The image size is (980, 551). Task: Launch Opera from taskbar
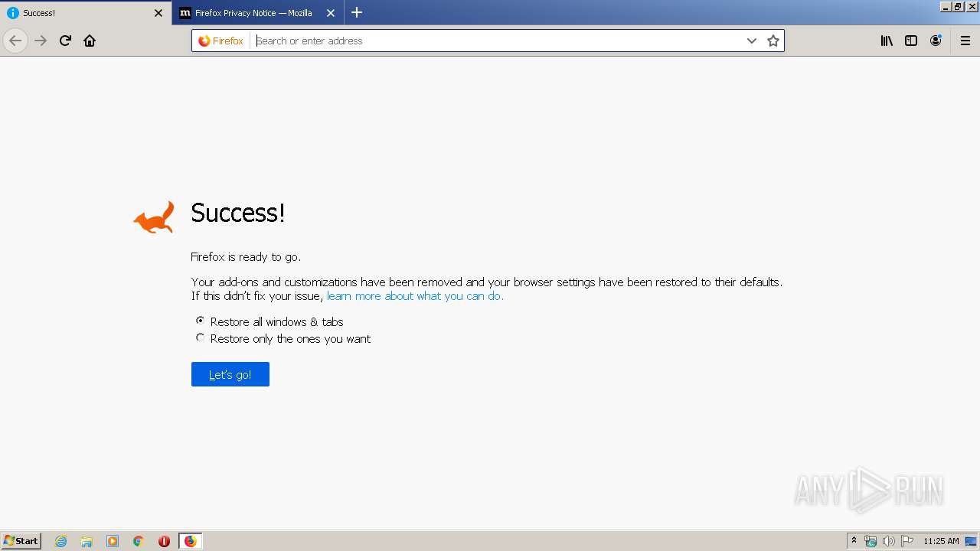click(164, 541)
